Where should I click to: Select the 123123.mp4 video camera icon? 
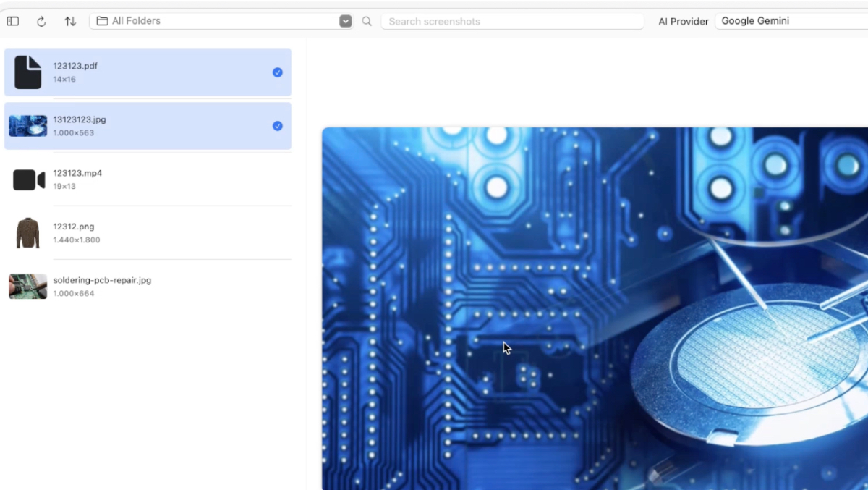tap(29, 179)
